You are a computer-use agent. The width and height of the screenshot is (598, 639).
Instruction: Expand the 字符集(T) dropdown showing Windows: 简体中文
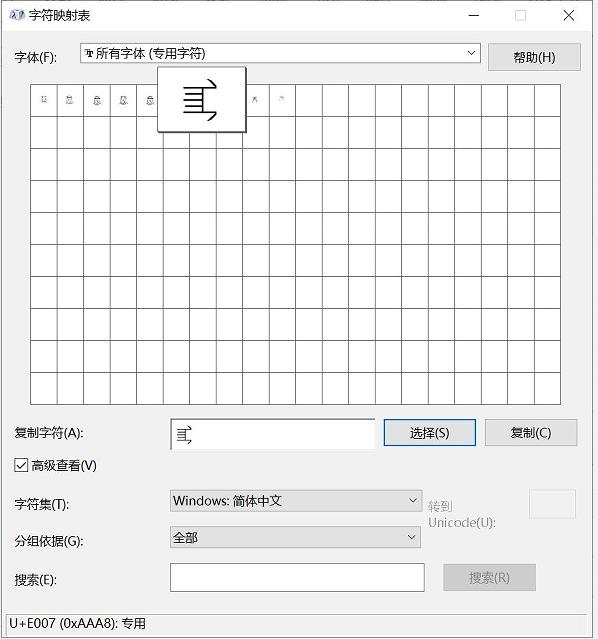click(x=296, y=501)
